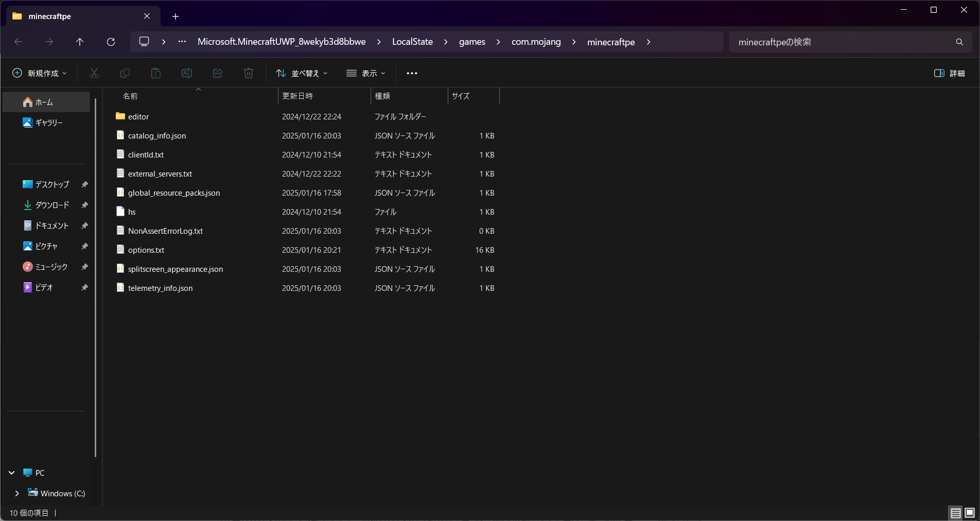
Task: Click the Delete trash can icon
Action: (x=249, y=73)
